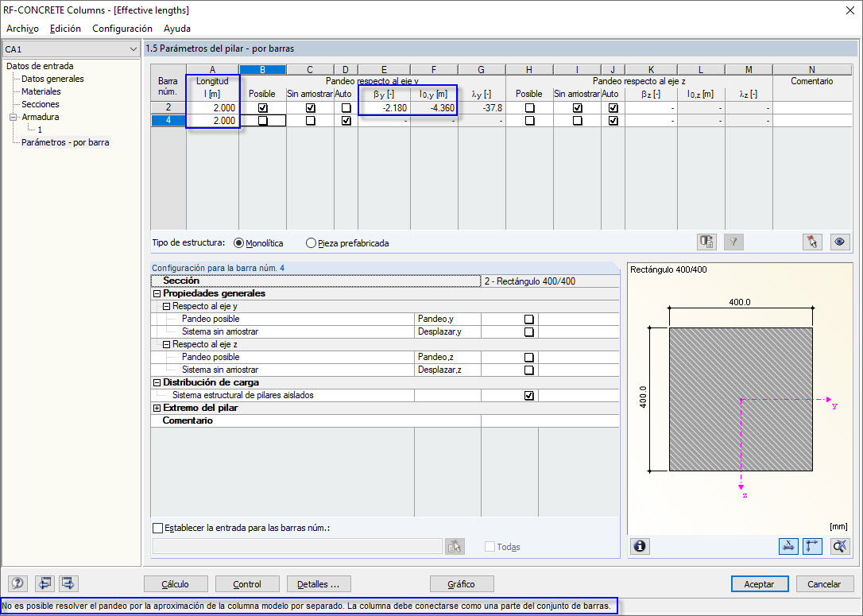Click the pick-member pointer icon
The width and height of the screenshot is (863, 616).
click(x=812, y=242)
